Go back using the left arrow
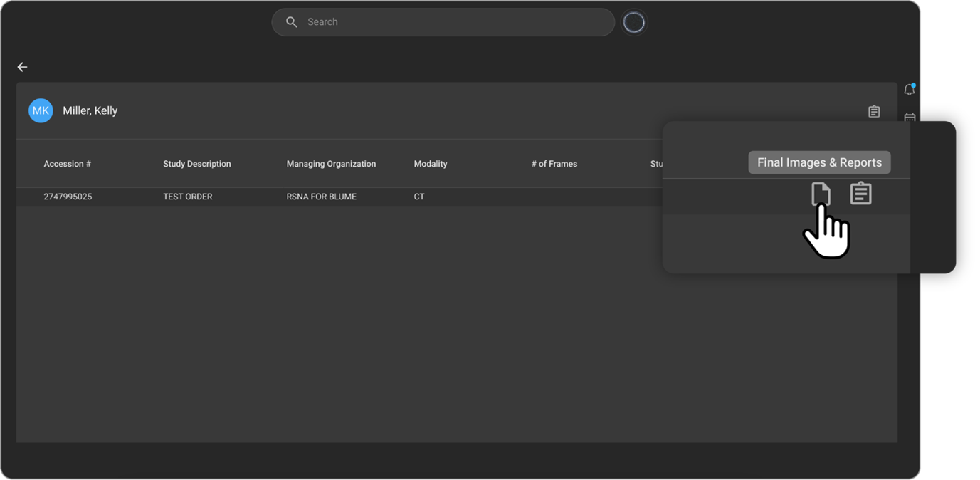The image size is (980, 480). (x=22, y=67)
